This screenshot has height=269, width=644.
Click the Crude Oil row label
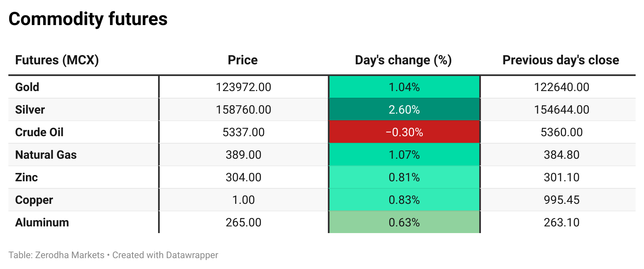point(39,132)
